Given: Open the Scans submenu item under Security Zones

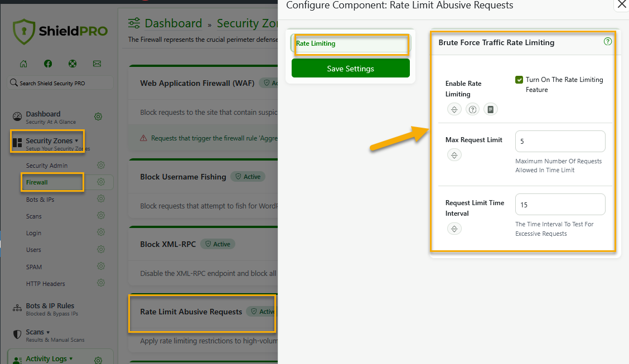Looking at the screenshot, I should (33, 216).
